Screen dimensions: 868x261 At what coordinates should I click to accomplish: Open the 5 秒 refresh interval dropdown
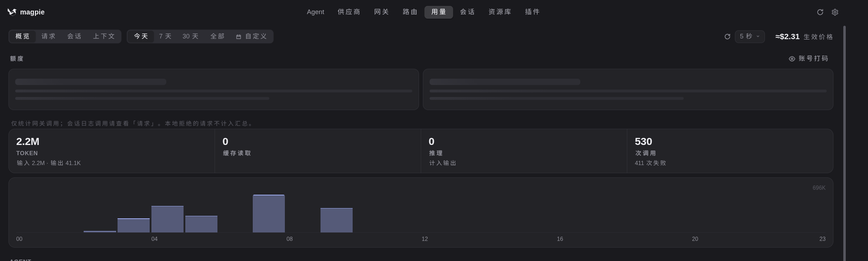point(750,37)
